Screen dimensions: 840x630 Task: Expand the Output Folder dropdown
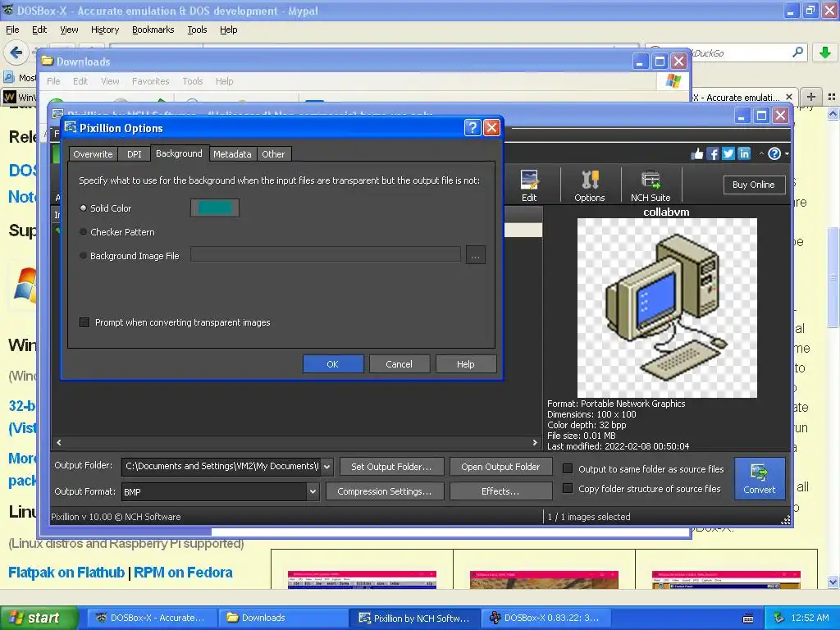[326, 467]
